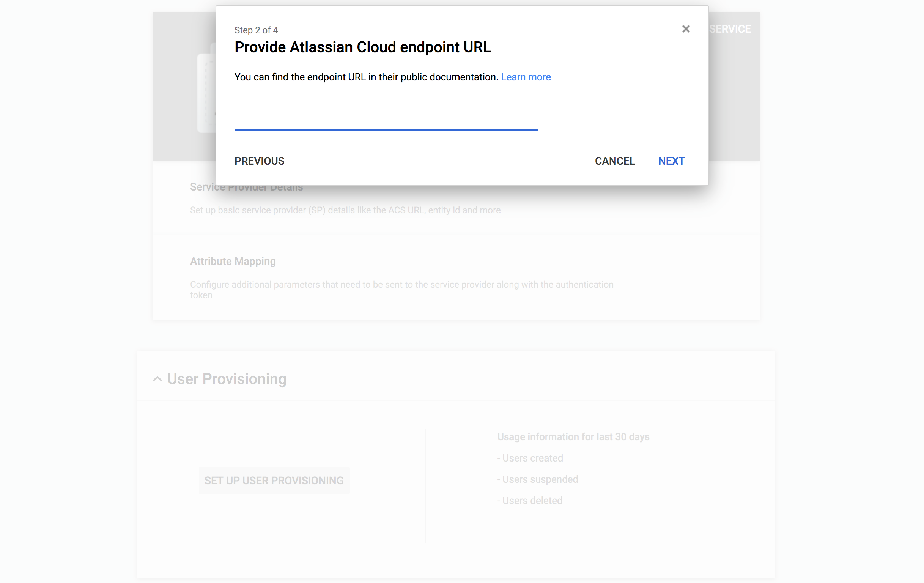This screenshot has height=583, width=924.
Task: Click the partially hidden SERVICE button
Action: point(730,29)
